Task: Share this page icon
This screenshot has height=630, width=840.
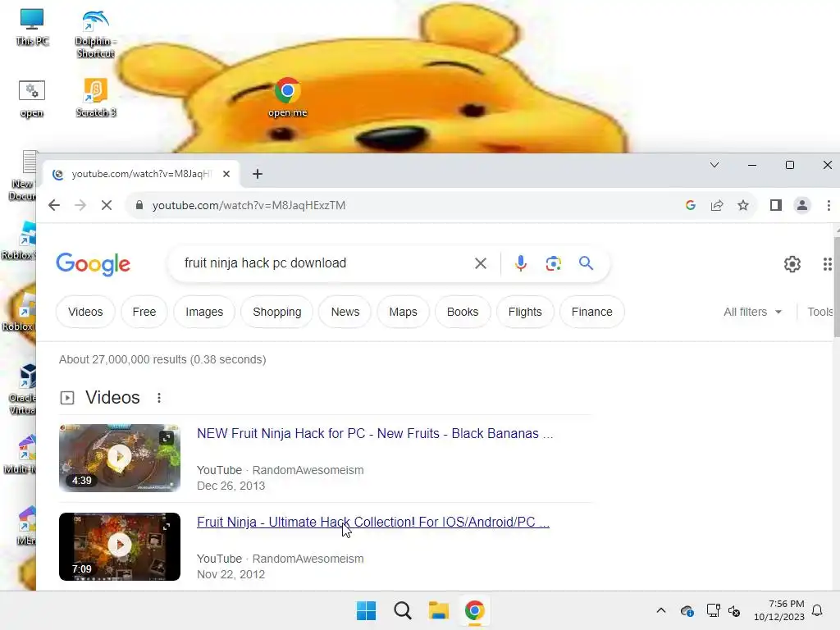Action: [717, 205]
